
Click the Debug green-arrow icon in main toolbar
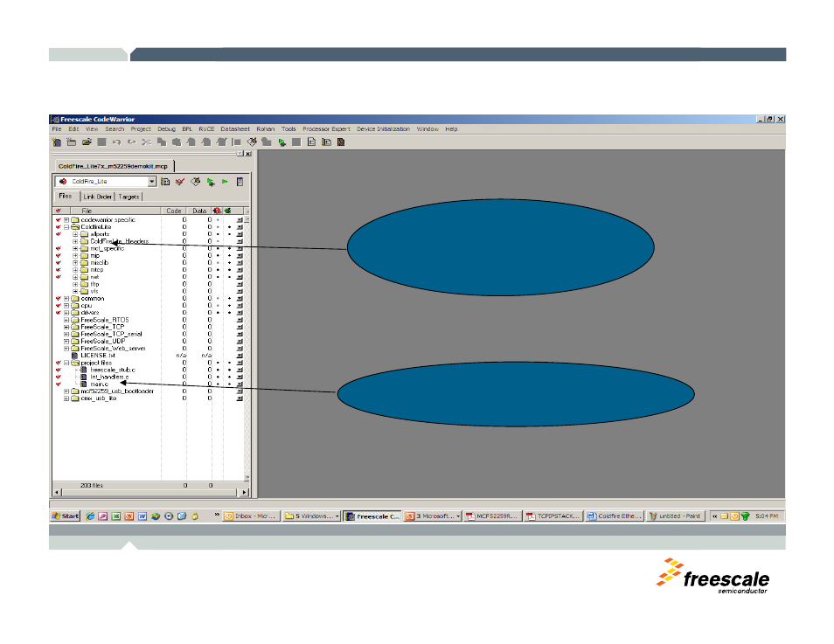tap(281, 142)
